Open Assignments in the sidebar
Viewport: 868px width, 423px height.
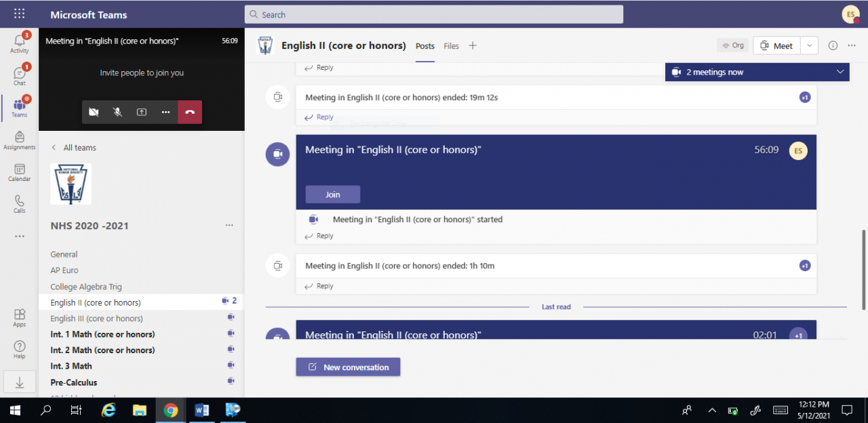tap(19, 140)
